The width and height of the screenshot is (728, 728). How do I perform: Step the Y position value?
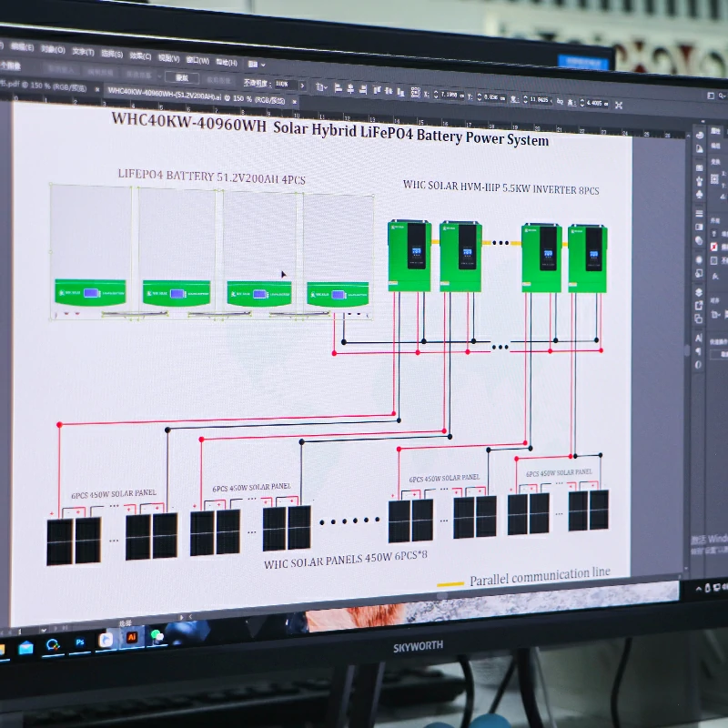tap(480, 97)
